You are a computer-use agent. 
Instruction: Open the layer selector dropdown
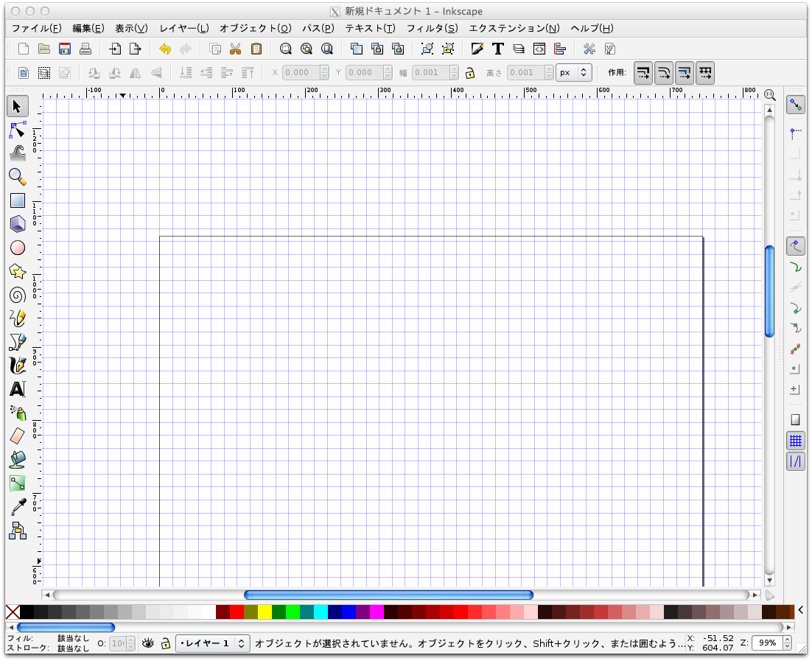tap(213, 643)
